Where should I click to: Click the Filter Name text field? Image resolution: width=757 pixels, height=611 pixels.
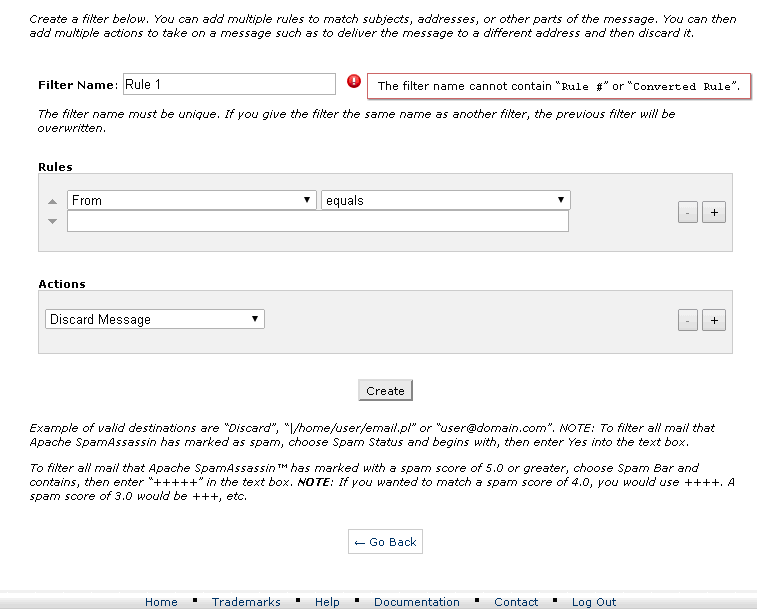pos(229,84)
